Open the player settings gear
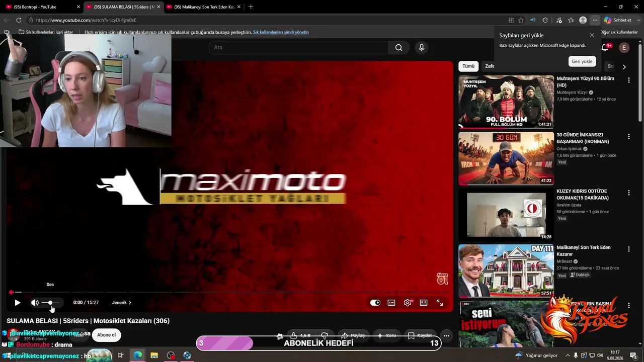 [408, 303]
